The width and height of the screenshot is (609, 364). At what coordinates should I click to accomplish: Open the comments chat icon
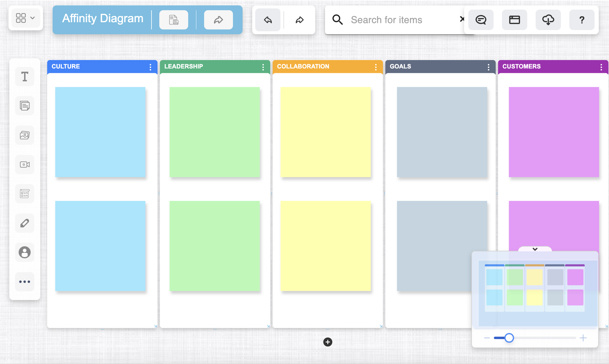tap(481, 20)
